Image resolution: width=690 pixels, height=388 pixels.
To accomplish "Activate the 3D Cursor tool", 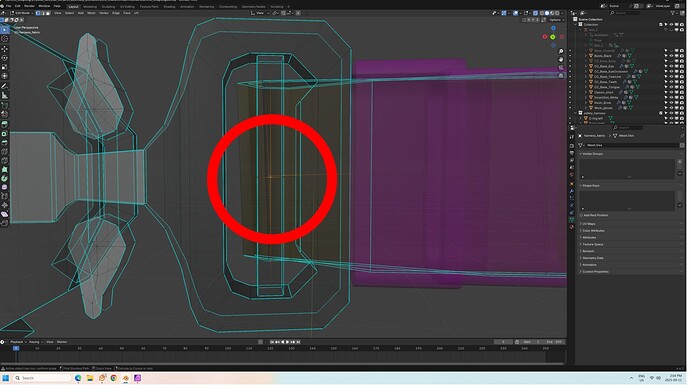I will [5, 39].
